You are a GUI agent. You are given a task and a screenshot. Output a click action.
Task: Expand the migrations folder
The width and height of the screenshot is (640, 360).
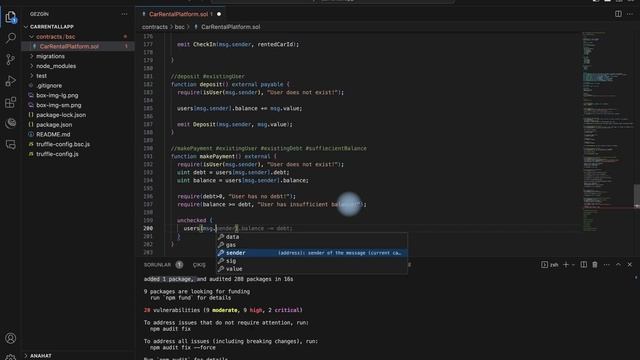50,56
